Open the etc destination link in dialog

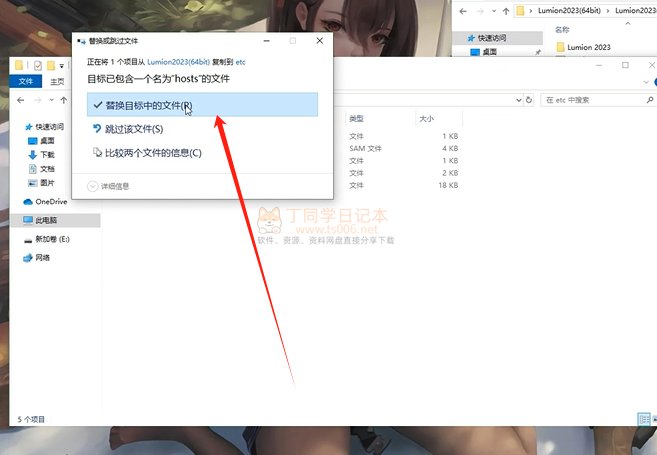(241, 62)
